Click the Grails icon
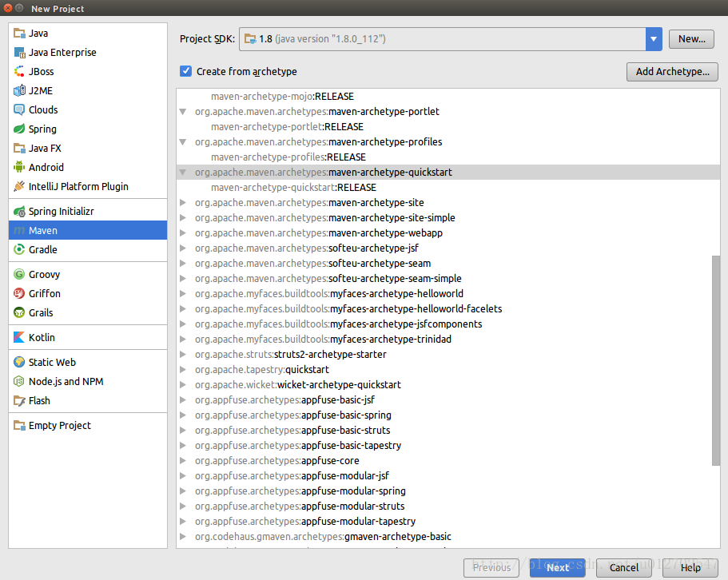Image resolution: width=728 pixels, height=580 pixels. (19, 312)
